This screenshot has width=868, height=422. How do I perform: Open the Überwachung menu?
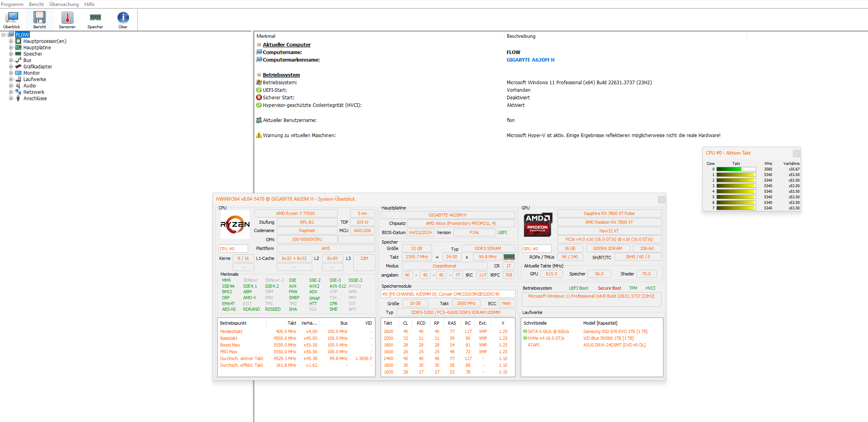(64, 4)
